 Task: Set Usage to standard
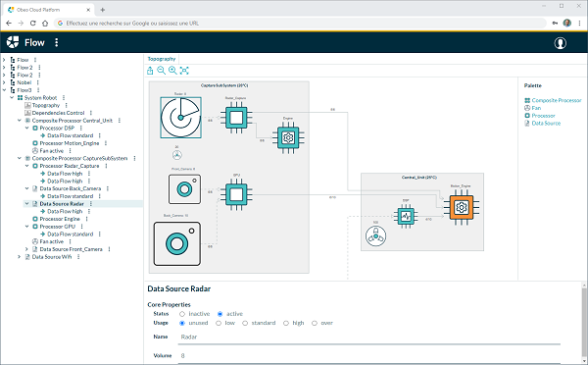pyautogui.click(x=245, y=323)
